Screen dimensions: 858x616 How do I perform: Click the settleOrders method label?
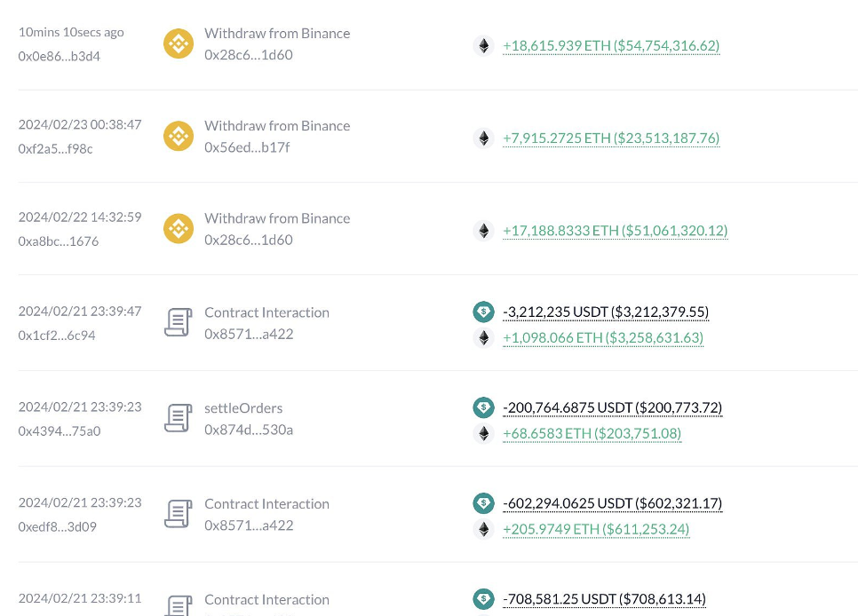tap(243, 407)
